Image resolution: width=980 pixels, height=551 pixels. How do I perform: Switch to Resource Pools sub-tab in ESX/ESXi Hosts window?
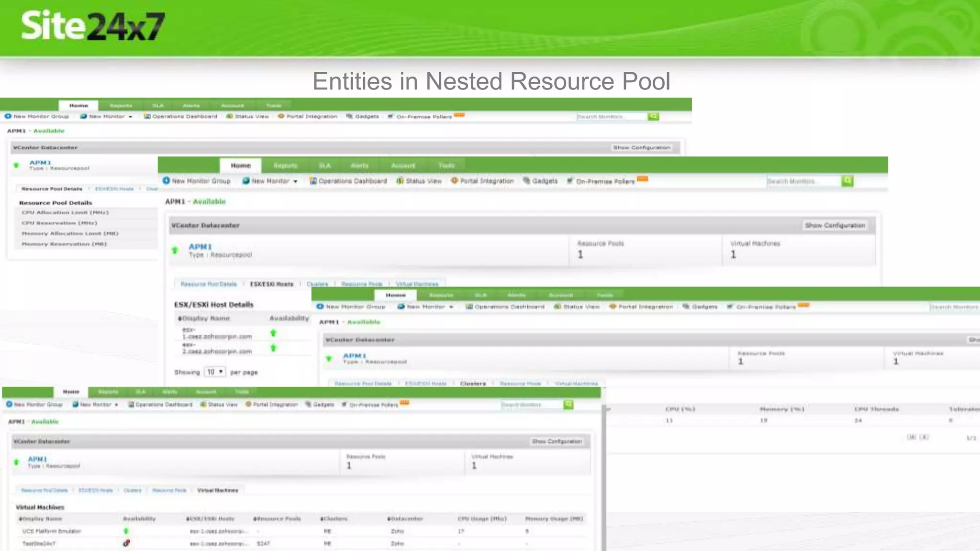[x=362, y=284]
